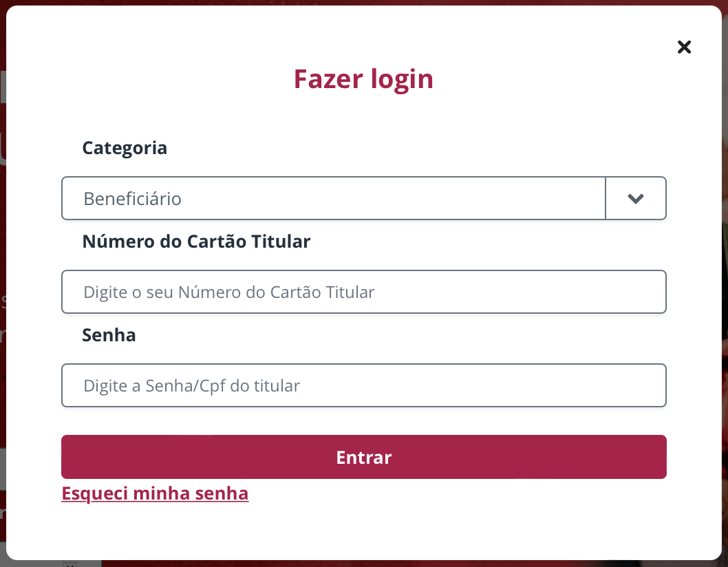Follow the forgot password link below Entrar
The width and height of the screenshot is (728, 567).
tap(155, 493)
